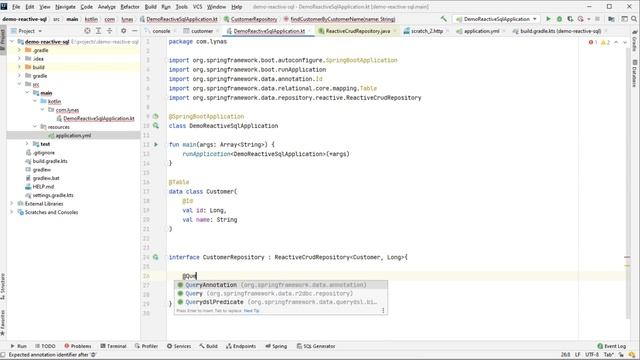Open the Terminal tool window button

pos(113,346)
